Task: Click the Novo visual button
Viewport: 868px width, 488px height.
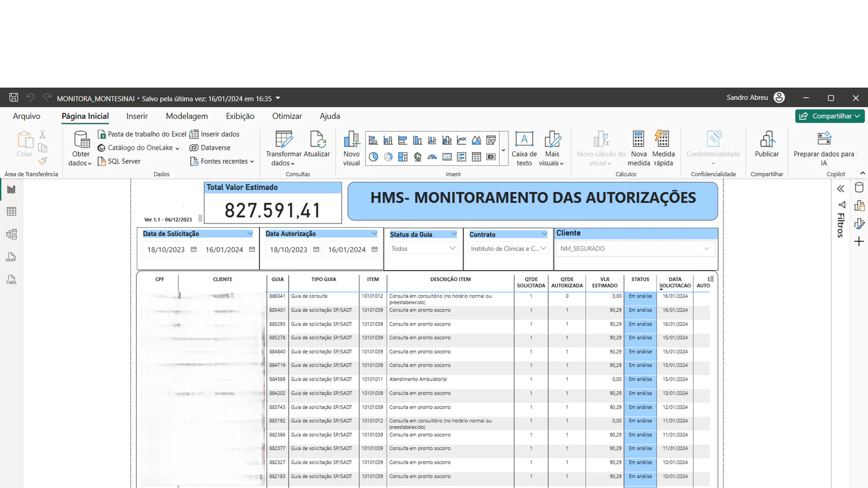Action: pos(352,149)
